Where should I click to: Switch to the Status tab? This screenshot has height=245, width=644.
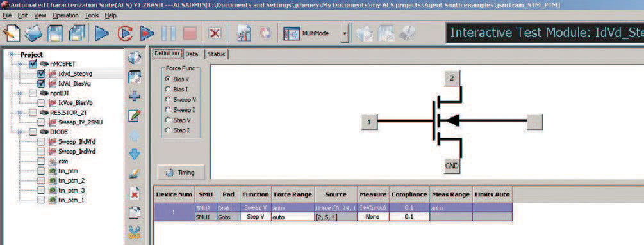click(x=216, y=54)
